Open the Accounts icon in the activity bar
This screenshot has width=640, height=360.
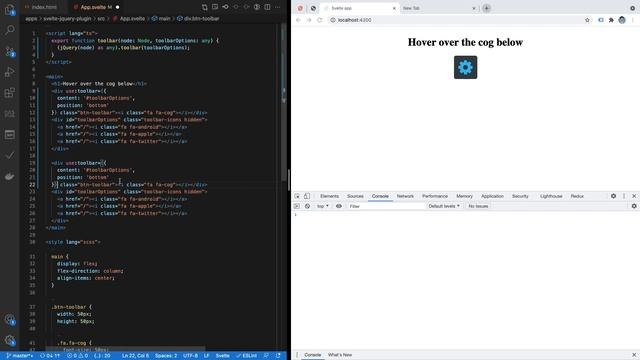pyautogui.click(x=9, y=320)
